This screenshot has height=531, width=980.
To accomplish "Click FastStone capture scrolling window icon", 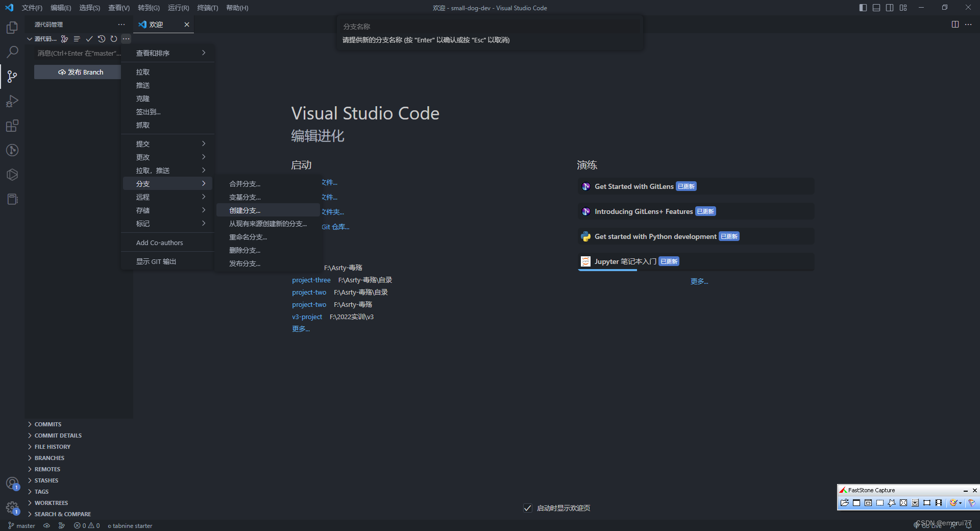I will pyautogui.click(x=915, y=503).
